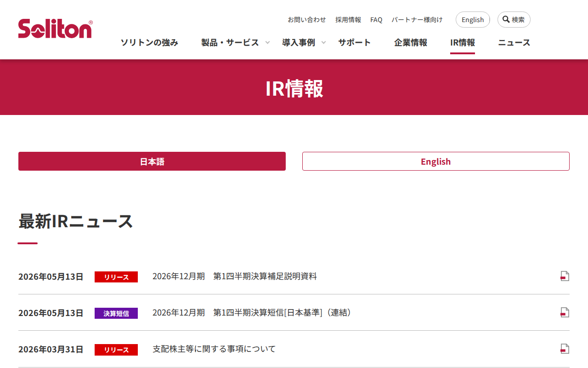The width and height of the screenshot is (588, 368).
Task: Expand the 製品・サービス dropdown chevron
Action: (x=268, y=42)
